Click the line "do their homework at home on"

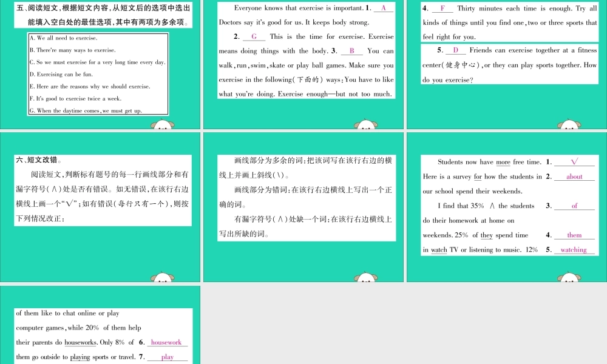[469, 220]
